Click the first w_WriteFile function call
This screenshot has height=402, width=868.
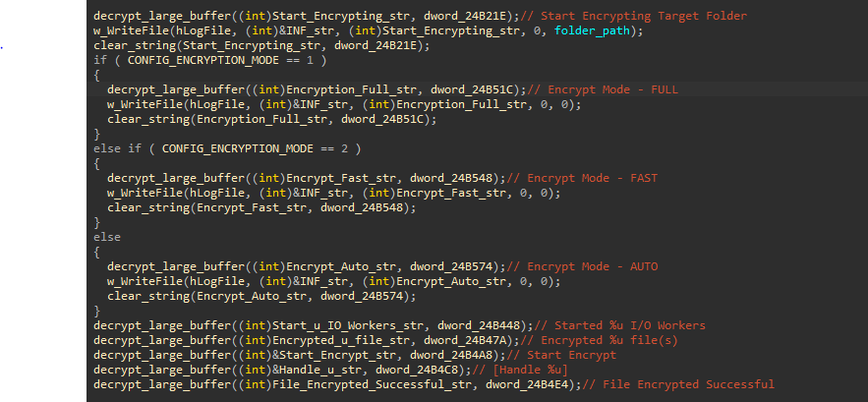point(131,31)
